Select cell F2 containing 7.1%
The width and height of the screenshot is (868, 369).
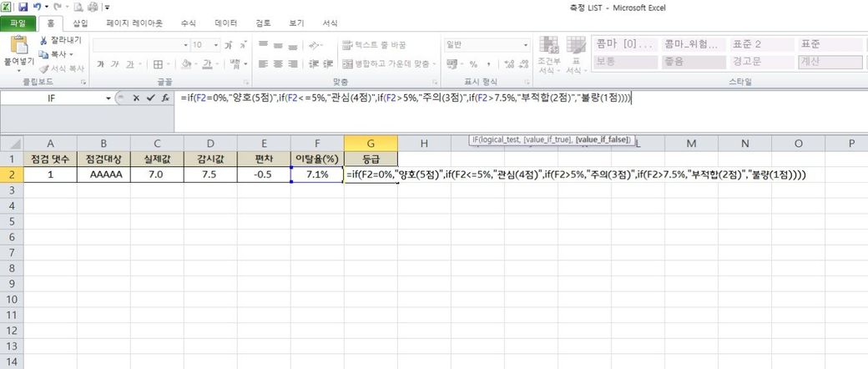[316, 174]
